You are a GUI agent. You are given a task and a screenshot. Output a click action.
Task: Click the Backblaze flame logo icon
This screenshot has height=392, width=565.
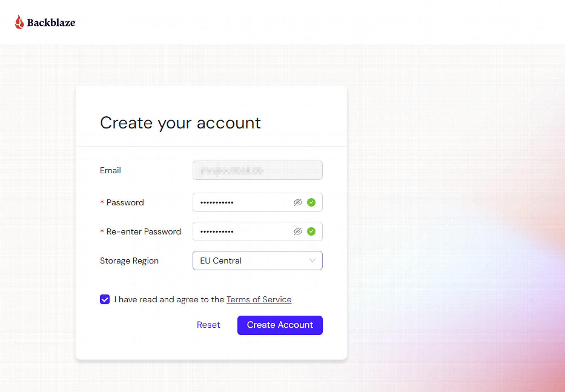tap(19, 22)
